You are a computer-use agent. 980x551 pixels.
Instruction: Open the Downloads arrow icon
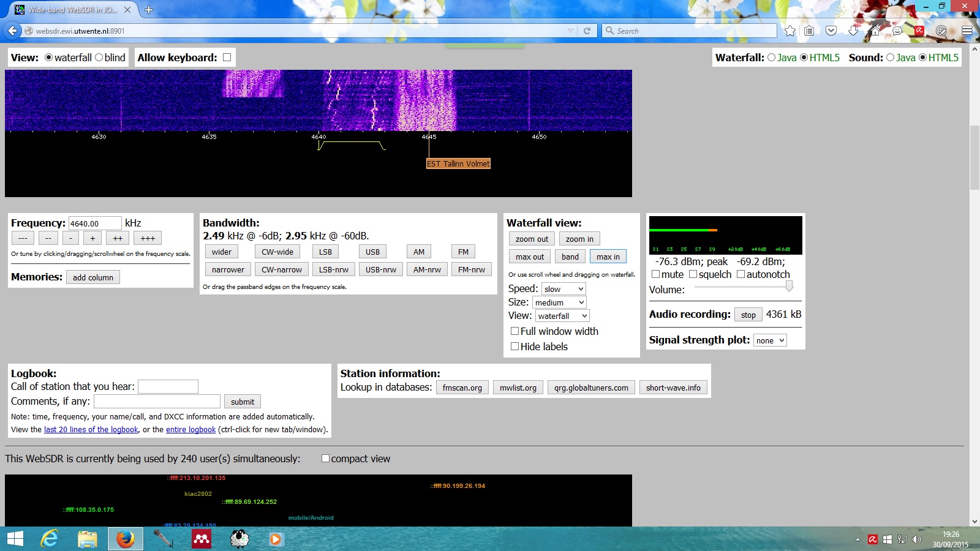point(853,31)
